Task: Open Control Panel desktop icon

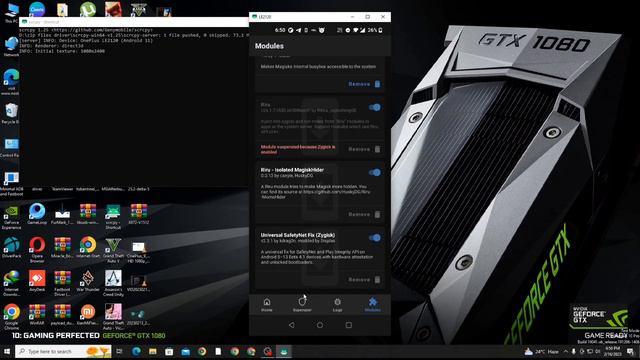Action: pyautogui.click(x=11, y=147)
